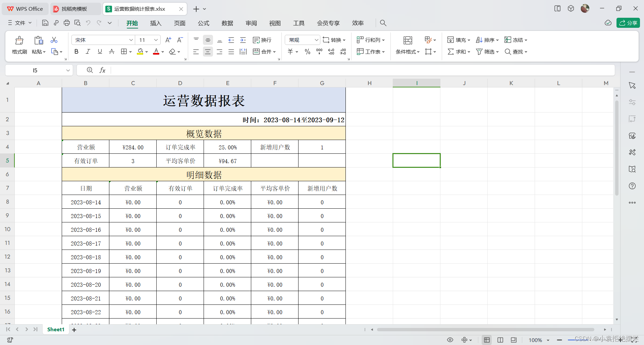Screen dimensions: 644x345
Task: Open the 文件 (File) menu
Action: tap(20, 23)
